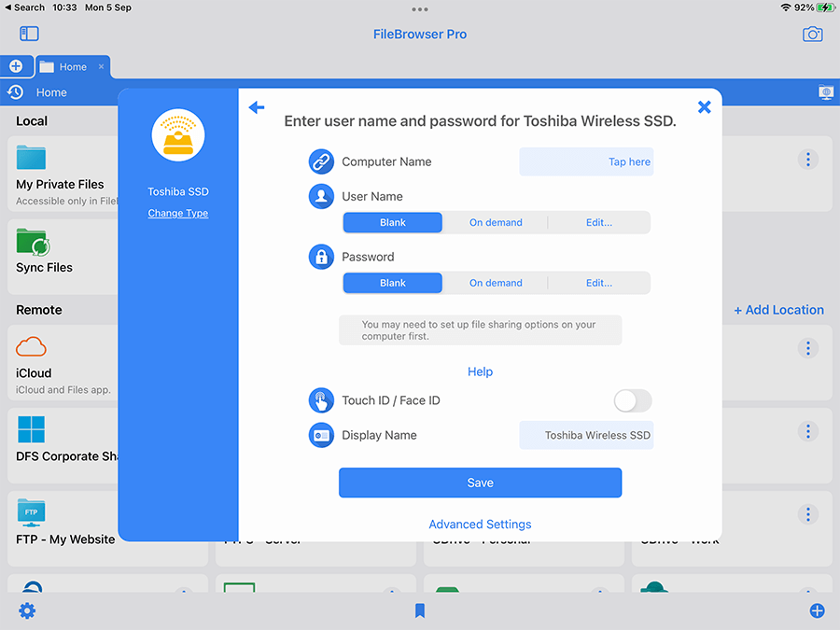
Task: Add new tab with plus icon
Action: point(16,66)
